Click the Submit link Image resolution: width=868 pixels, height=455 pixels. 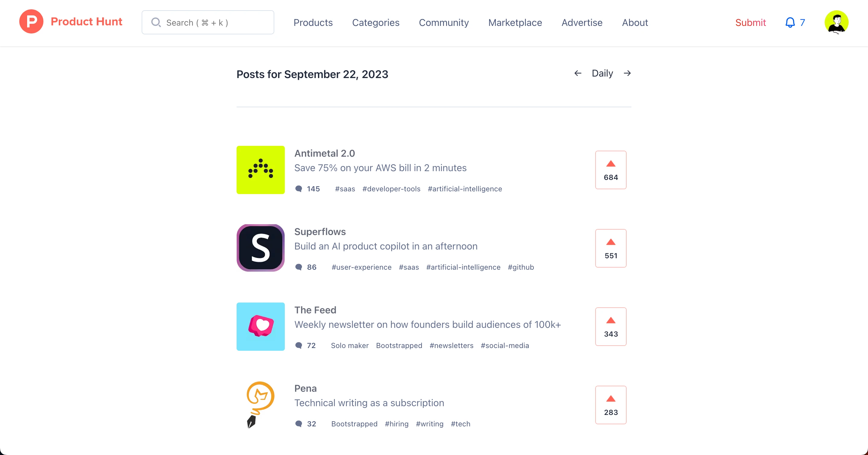tap(750, 23)
